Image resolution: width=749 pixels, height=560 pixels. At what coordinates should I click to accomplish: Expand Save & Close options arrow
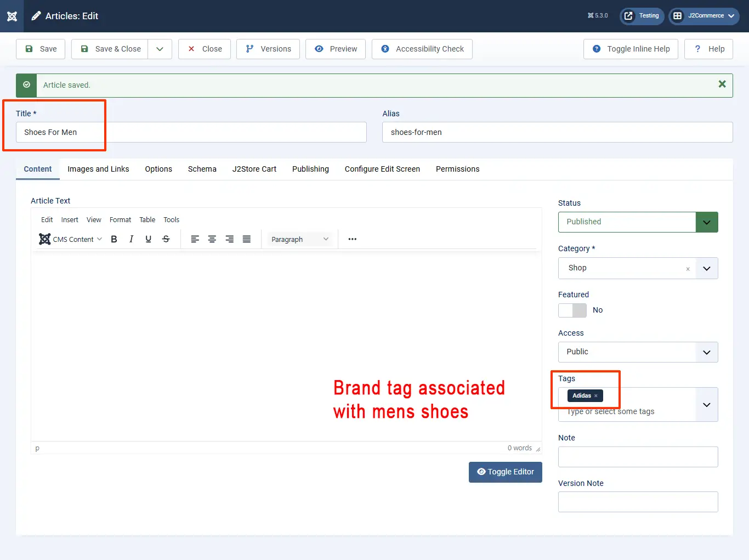pos(160,49)
